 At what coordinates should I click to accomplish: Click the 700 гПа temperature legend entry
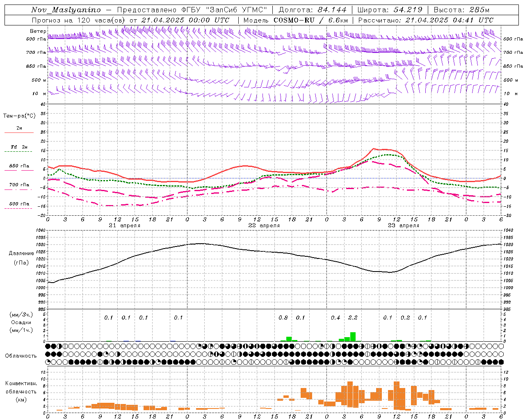19,185
